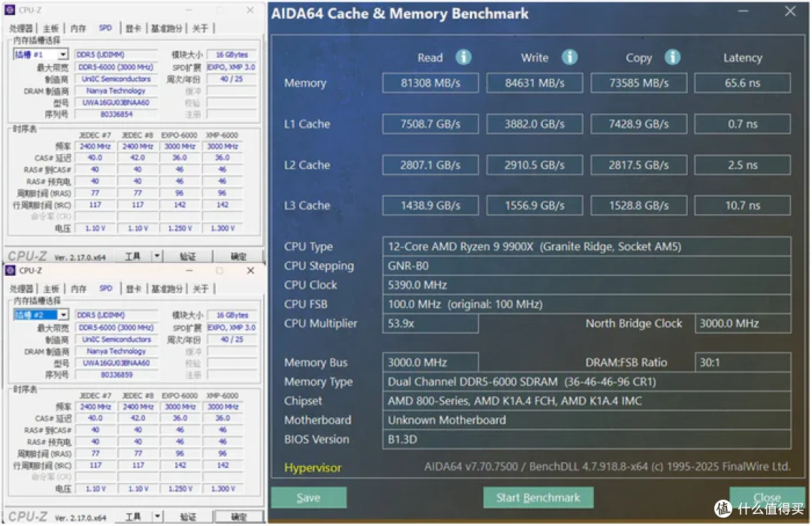The image size is (812, 526).
Task: Select the SPD tab in bottom CPU-Z
Action: click(x=106, y=289)
